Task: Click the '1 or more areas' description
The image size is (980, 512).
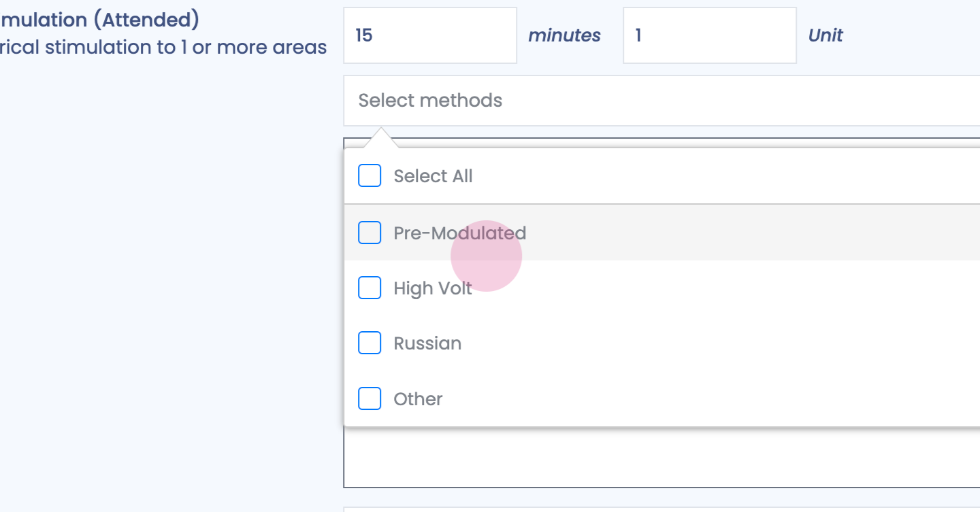Action: pyautogui.click(x=259, y=48)
